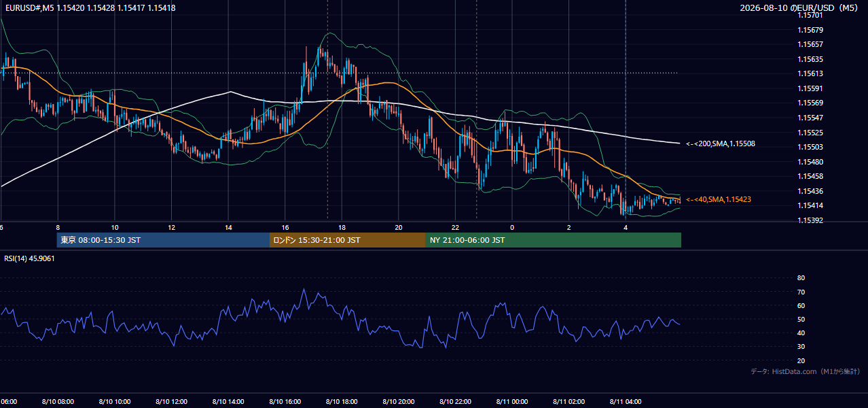Image resolution: width=868 pixels, height=408 pixels.
Task: Click price axis label 1.15503
Action: [810, 147]
